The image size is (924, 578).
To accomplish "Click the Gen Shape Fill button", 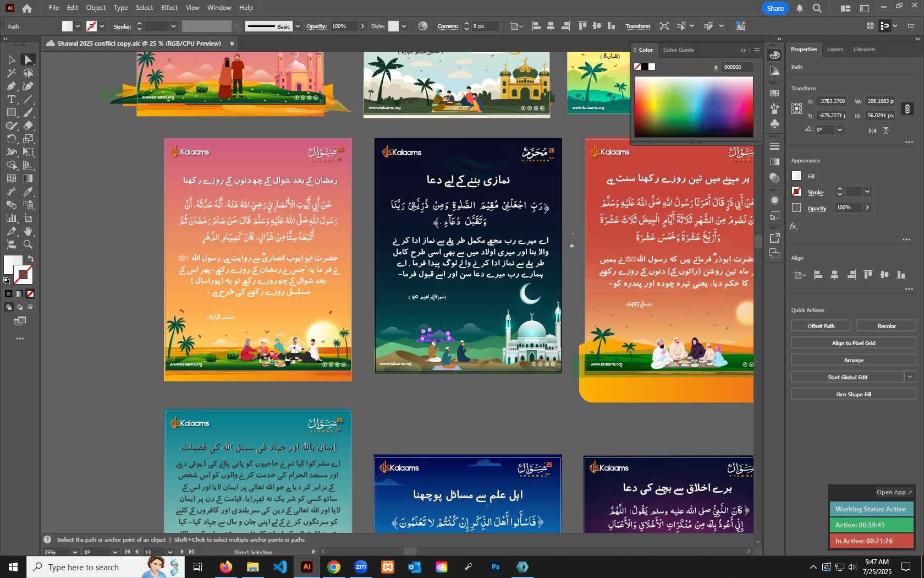I will point(854,394).
